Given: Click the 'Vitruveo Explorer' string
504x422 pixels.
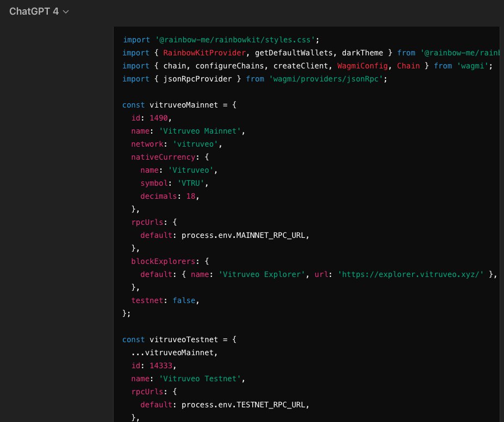Looking at the screenshot, I should pyautogui.click(x=262, y=274).
